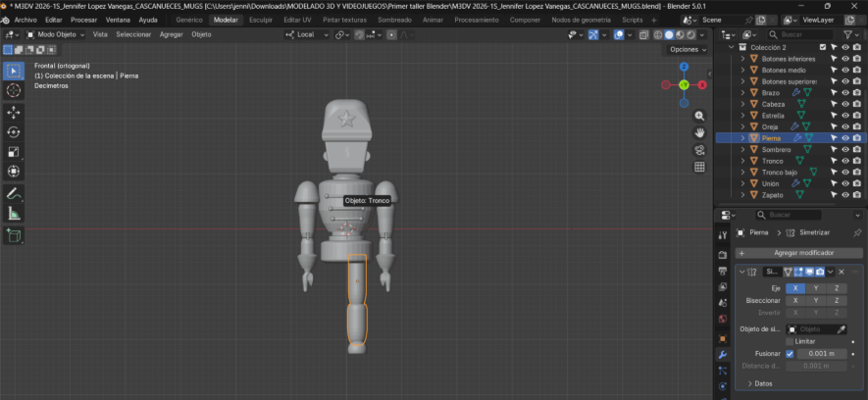Select the Move tool in the toolbar
The width and height of the screenshot is (868, 400).
[x=14, y=112]
